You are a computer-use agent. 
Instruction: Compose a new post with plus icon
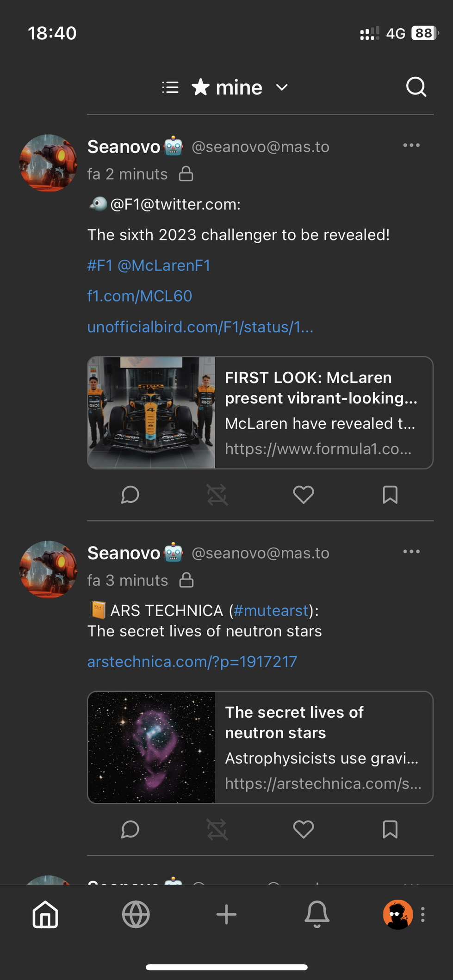[x=226, y=914]
